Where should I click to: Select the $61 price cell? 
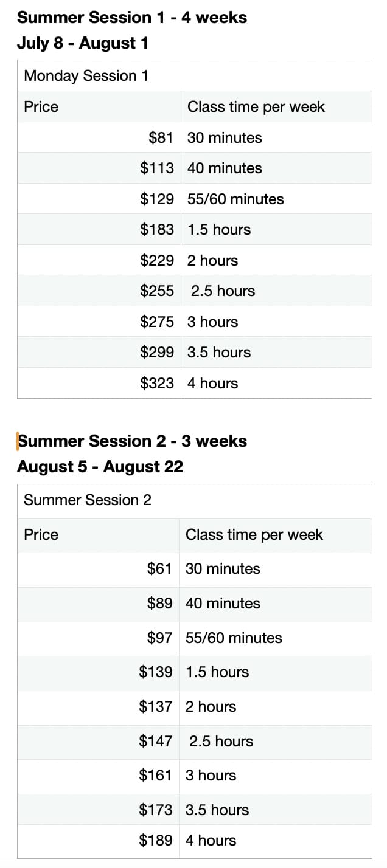tap(98, 569)
